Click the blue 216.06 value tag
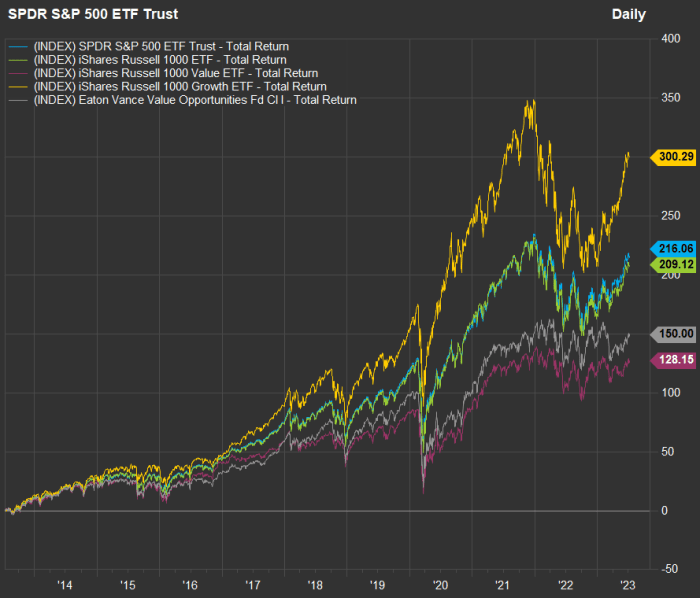The height and width of the screenshot is (598, 700). [x=673, y=248]
